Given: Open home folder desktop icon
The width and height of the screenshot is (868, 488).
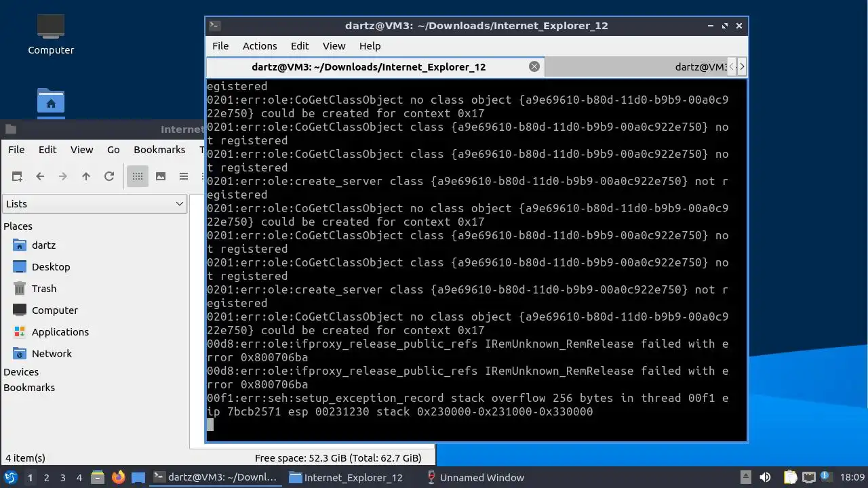Looking at the screenshot, I should 51,102.
